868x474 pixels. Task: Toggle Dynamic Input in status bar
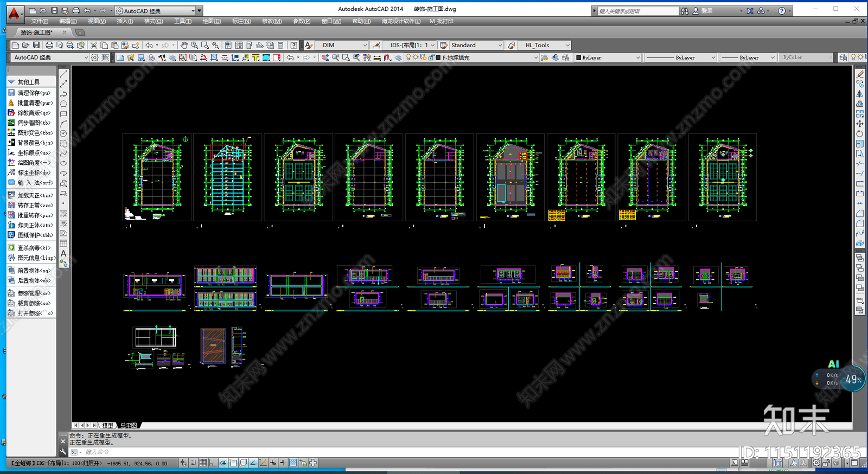(273, 463)
